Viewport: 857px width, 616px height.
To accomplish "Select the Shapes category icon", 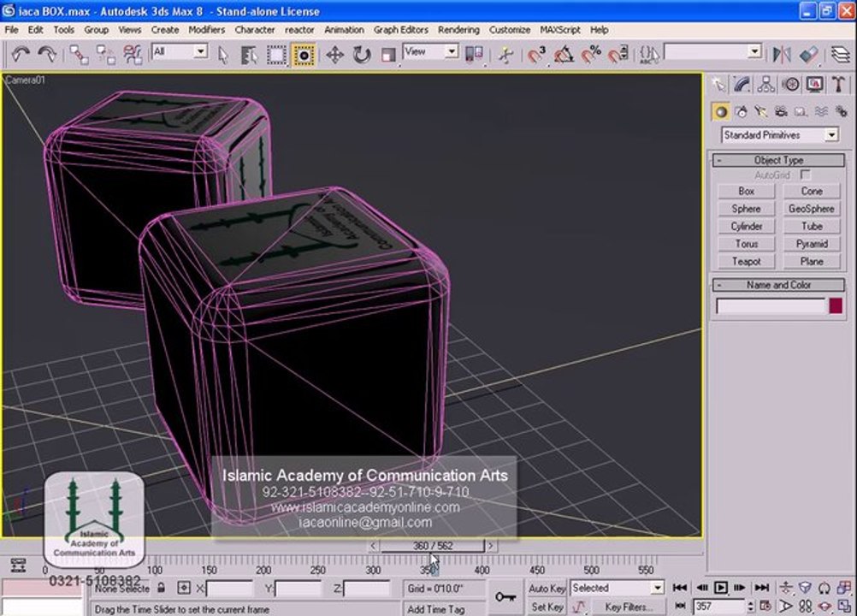I will (x=742, y=111).
